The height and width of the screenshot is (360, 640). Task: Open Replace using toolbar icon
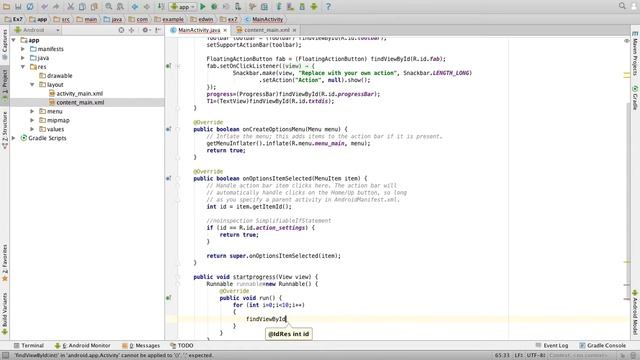click(x=120, y=7)
